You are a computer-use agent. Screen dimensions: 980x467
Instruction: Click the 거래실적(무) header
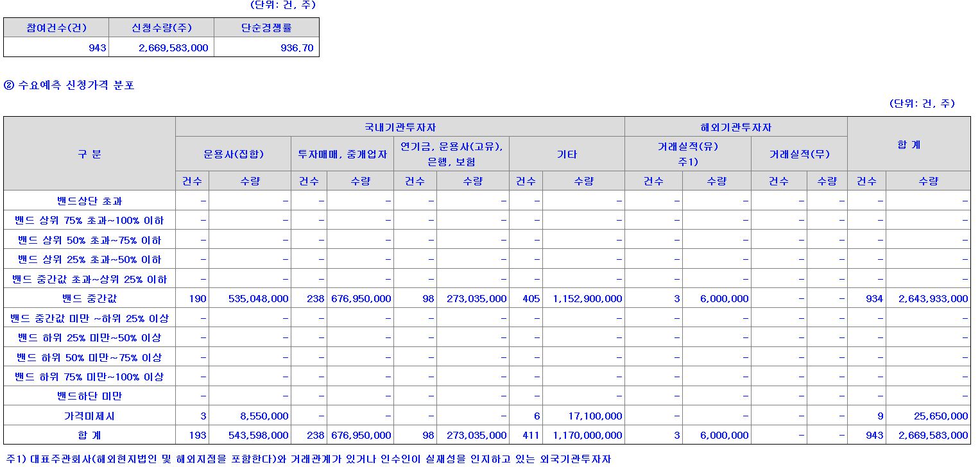coord(799,154)
